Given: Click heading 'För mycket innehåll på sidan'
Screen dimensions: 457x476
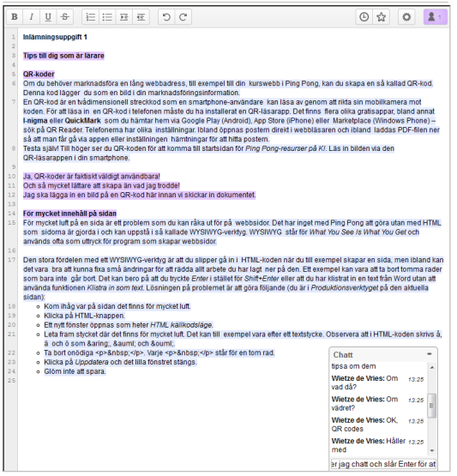Looking at the screenshot, I should coord(69,214).
